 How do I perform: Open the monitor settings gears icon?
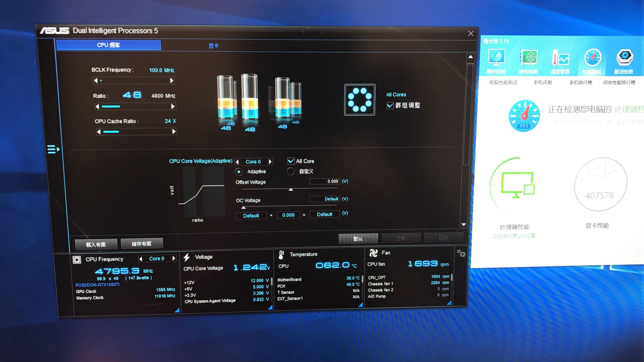(x=461, y=253)
